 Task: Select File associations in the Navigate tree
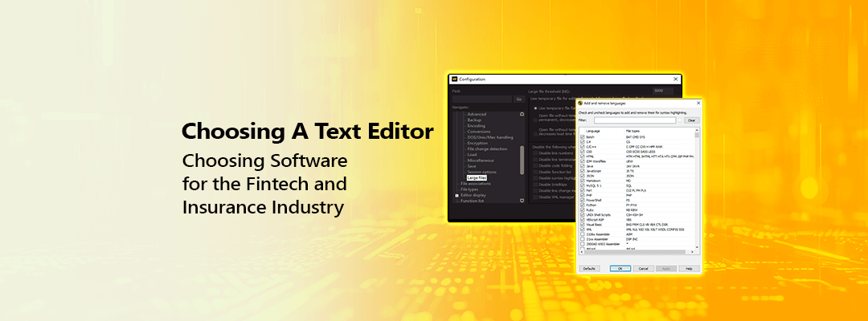pyautogui.click(x=476, y=184)
